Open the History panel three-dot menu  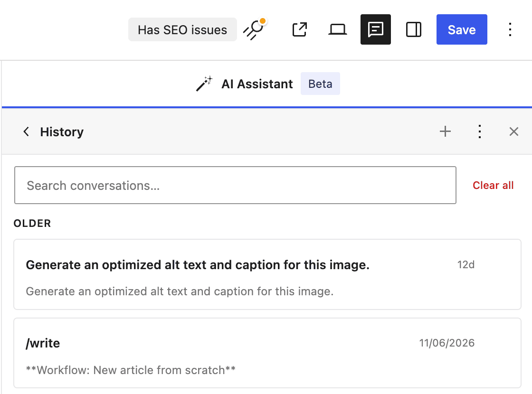(479, 131)
